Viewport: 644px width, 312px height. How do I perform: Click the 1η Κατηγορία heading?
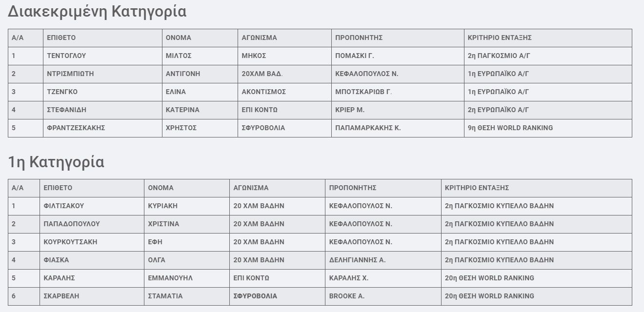point(56,162)
